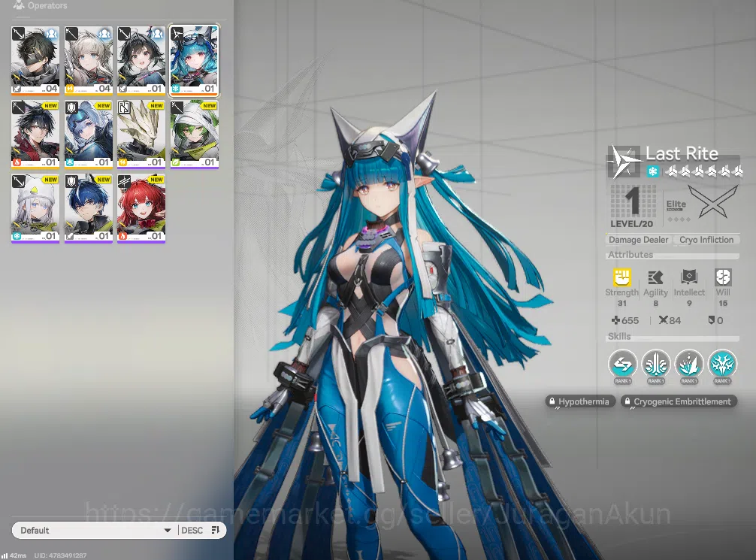Click the HP value 655
756x560 pixels.
[625, 320]
